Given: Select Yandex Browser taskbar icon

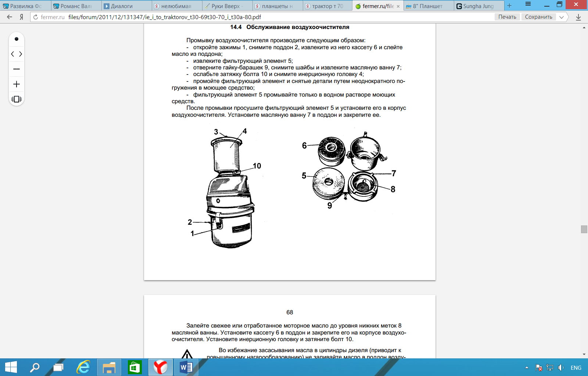Looking at the screenshot, I should point(160,367).
